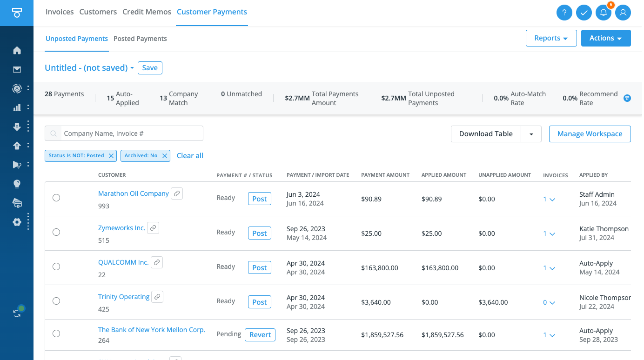Viewport: 644px width, 360px height.
Task: Select the radio button for Trinity Operating row
Action: tap(56, 301)
